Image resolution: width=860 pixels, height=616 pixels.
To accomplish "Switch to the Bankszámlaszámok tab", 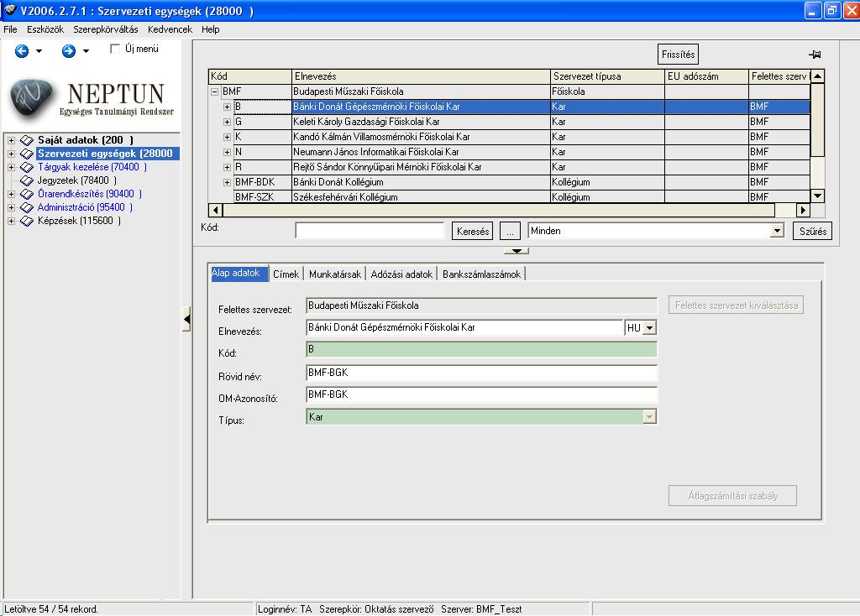I will (481, 274).
